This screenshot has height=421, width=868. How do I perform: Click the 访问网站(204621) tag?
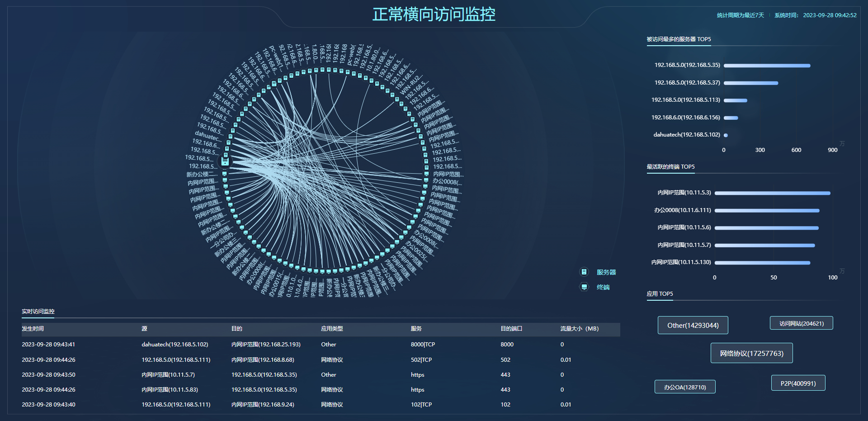click(801, 323)
